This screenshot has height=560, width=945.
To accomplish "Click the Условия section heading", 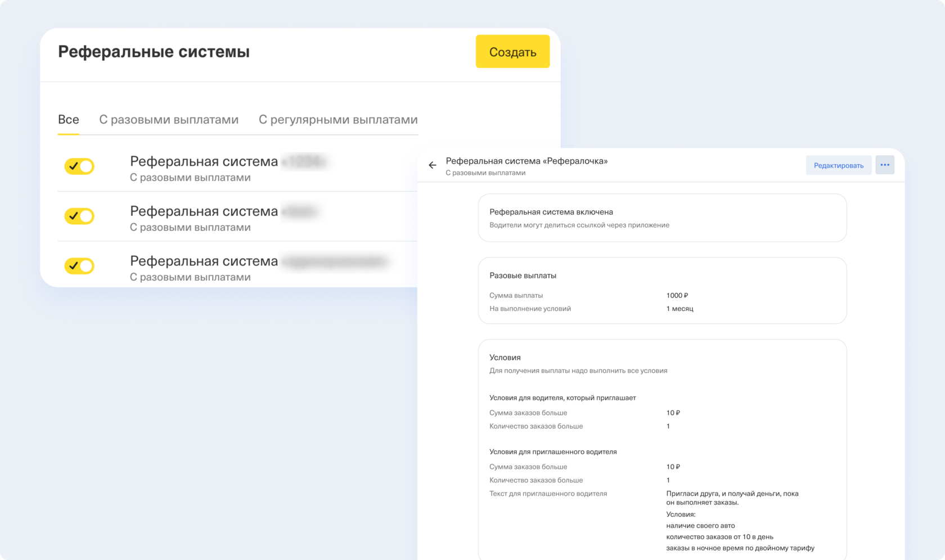I will coord(505,358).
